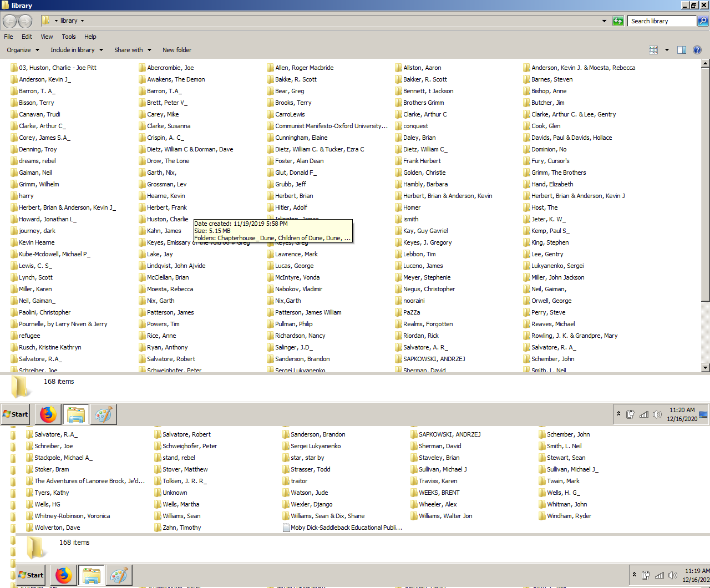Select the Tolkien, J. R. R_ folder

tap(181, 481)
